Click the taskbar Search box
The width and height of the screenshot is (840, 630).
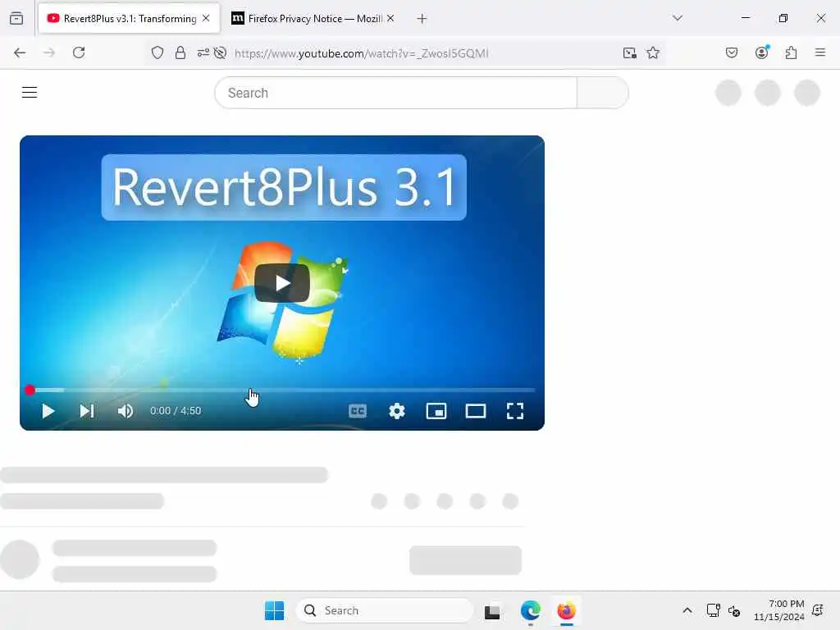pos(384,610)
